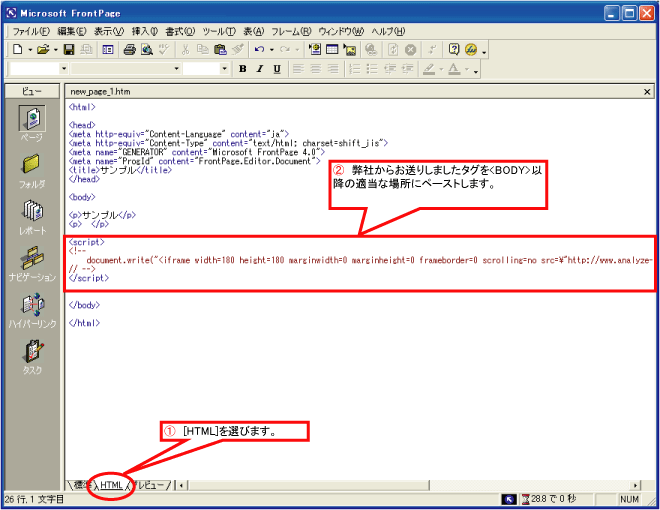660x510 pixels.
Task: Expand formatting toolbar options arrow
Action: pos(476,71)
